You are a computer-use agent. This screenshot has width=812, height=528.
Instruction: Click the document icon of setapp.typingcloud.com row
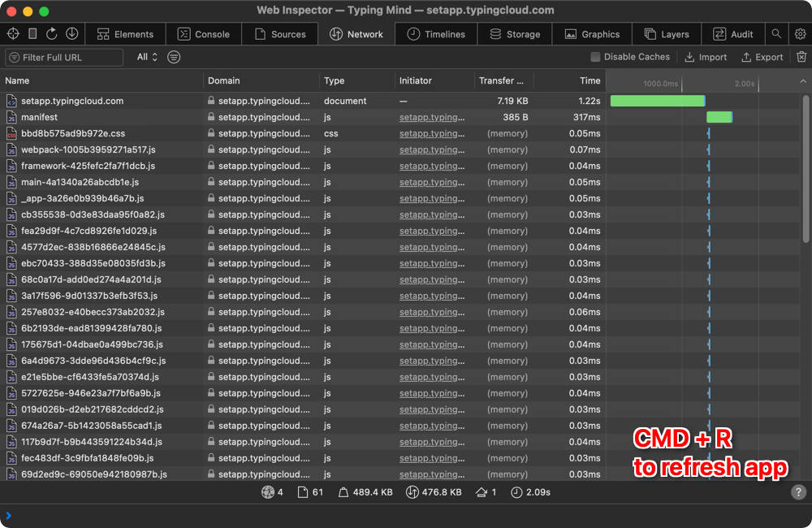click(11, 101)
